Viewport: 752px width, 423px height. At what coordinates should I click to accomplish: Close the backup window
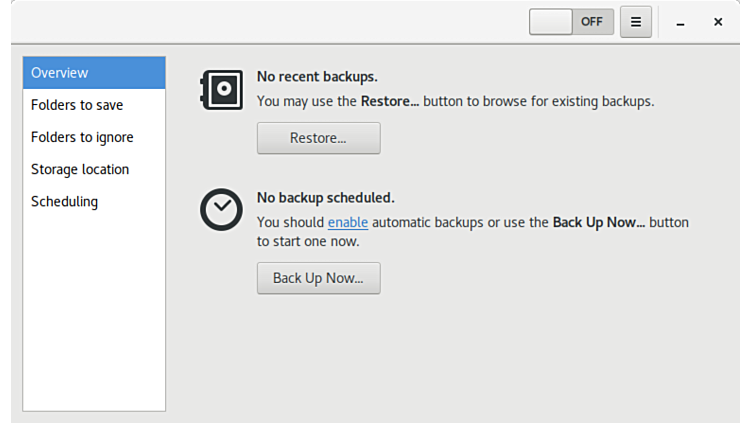tap(718, 22)
